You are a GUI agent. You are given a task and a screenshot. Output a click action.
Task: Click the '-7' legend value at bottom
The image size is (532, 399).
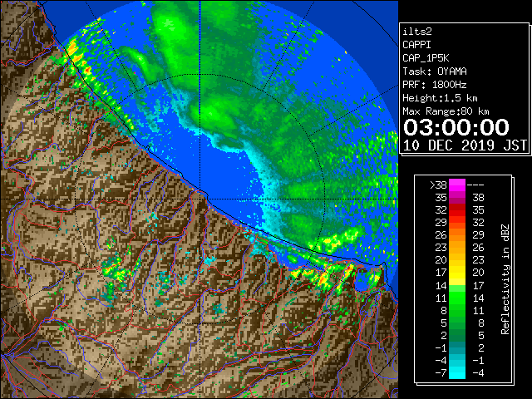coord(441,372)
